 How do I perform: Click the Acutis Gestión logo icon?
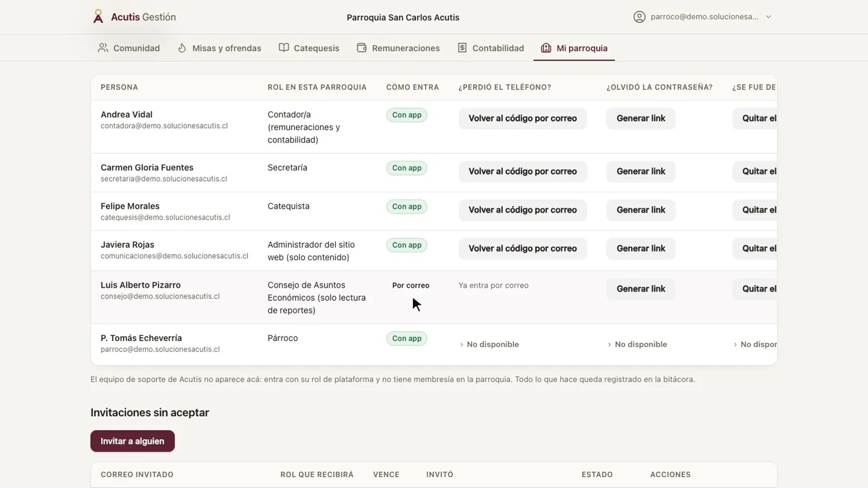(x=98, y=17)
